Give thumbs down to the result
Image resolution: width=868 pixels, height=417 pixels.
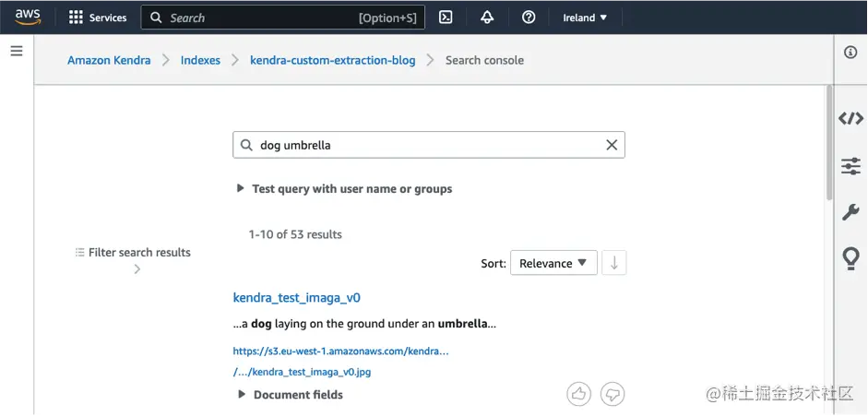pyautogui.click(x=612, y=394)
